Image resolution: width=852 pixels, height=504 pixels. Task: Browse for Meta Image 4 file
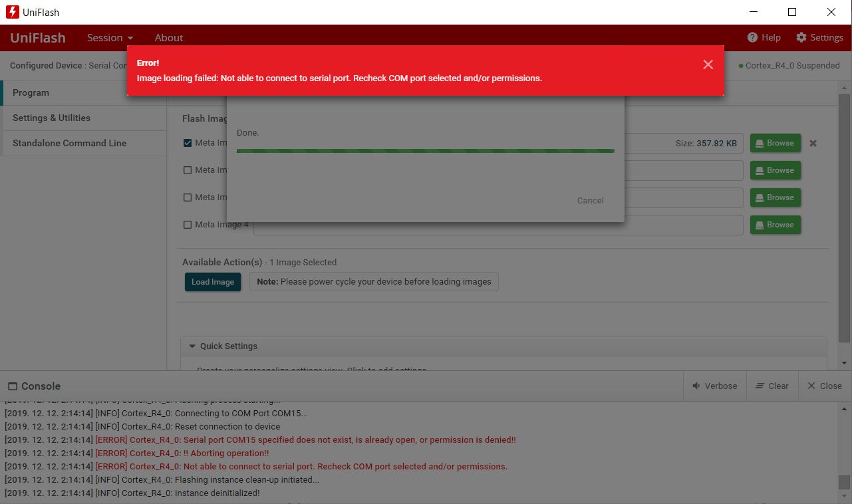tap(775, 225)
